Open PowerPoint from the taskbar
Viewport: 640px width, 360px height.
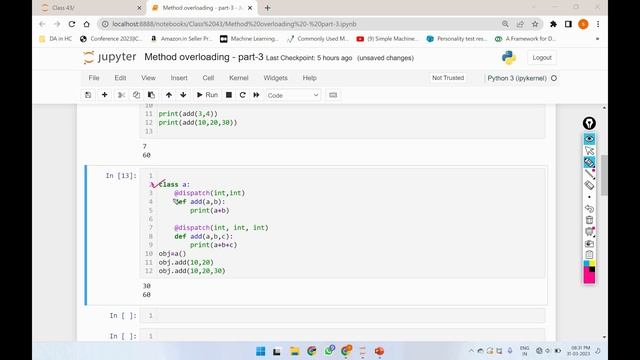click(379, 351)
